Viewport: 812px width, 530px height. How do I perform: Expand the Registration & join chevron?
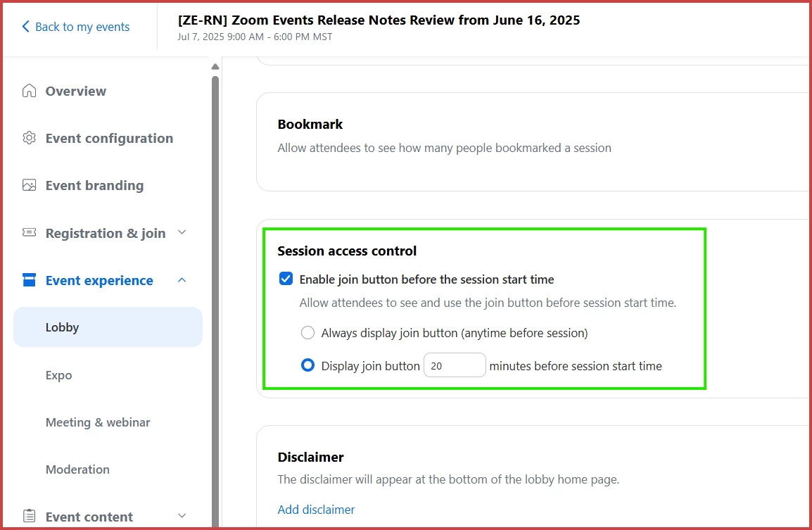tap(182, 232)
